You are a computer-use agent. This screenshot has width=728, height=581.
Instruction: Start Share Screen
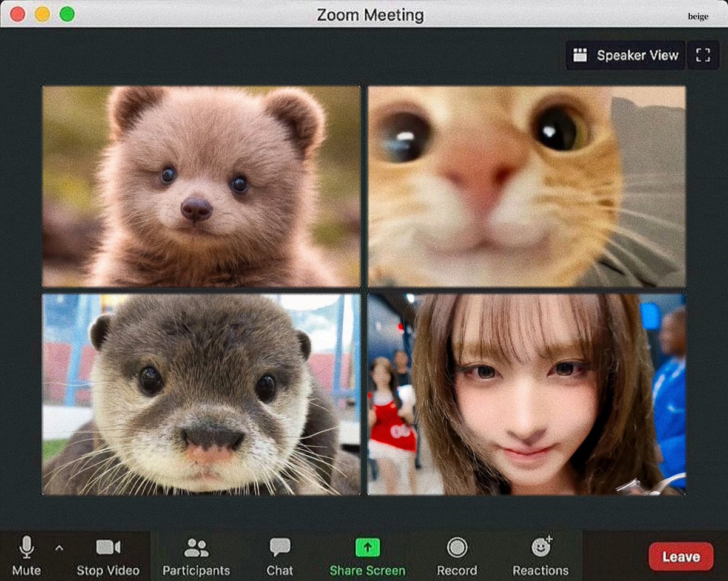[367, 556]
